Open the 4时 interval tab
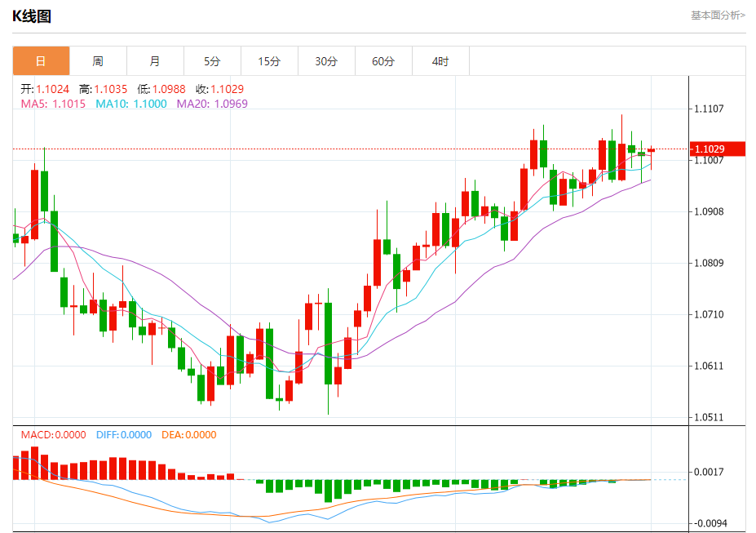This screenshot has width=756, height=533. (x=440, y=60)
